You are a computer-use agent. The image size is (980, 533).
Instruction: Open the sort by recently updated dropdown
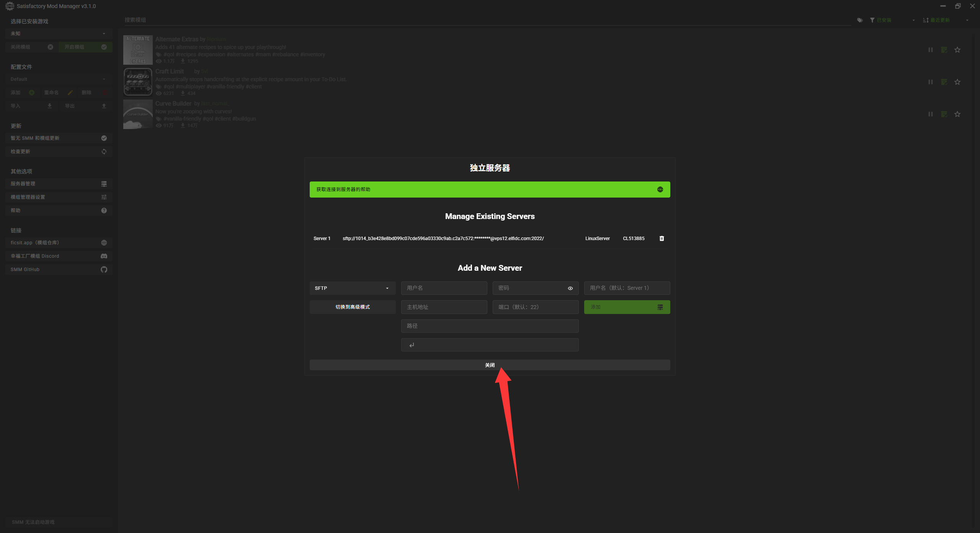click(x=946, y=20)
